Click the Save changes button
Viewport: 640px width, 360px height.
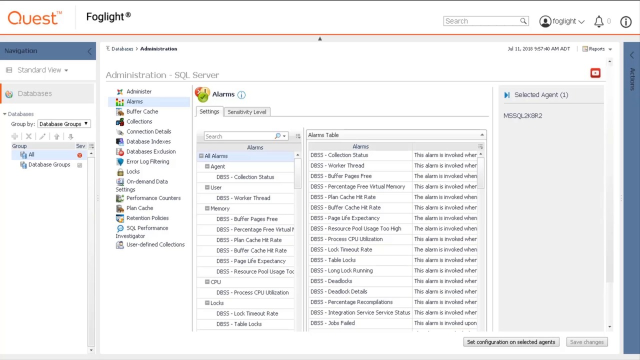(587, 342)
